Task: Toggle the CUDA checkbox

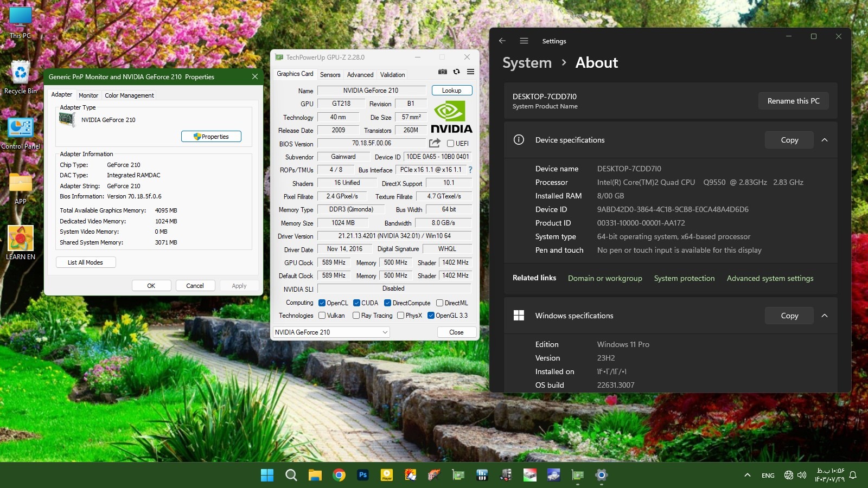Action: (357, 303)
